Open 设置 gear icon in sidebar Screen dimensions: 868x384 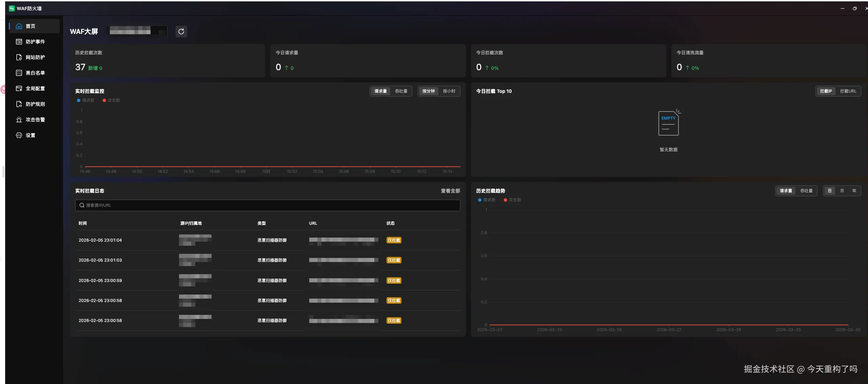pyautogui.click(x=19, y=135)
